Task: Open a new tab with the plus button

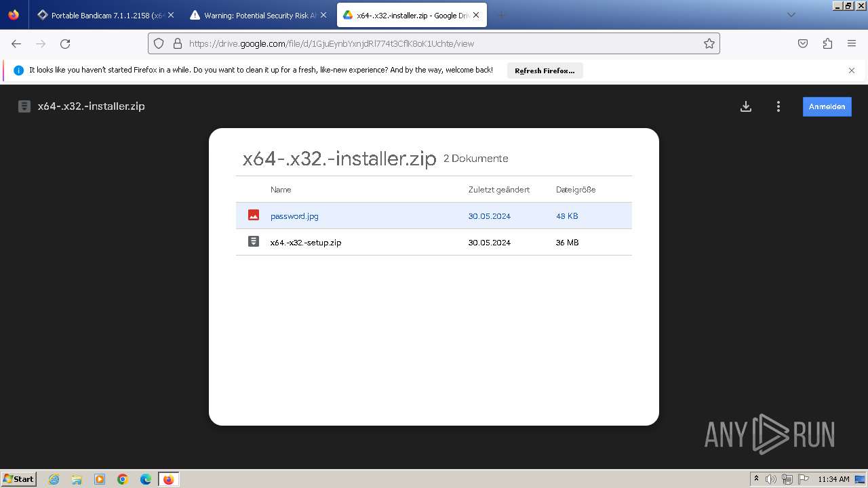Action: click(501, 15)
